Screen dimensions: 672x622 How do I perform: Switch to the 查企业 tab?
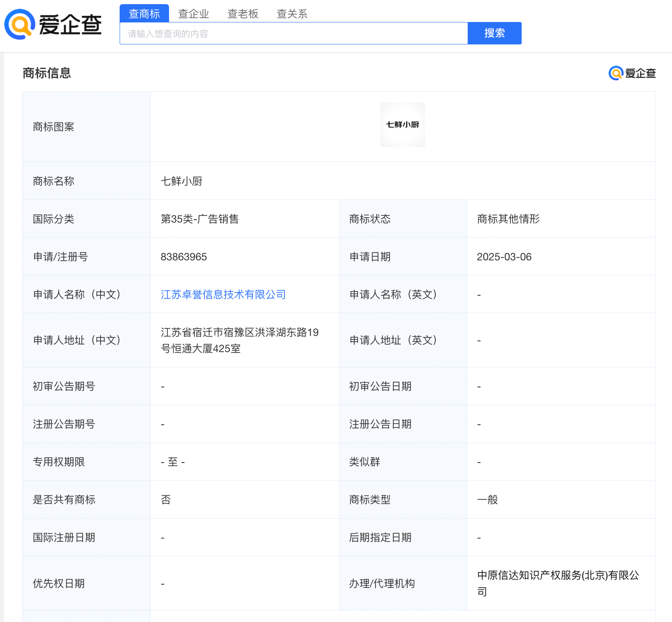coord(194,14)
